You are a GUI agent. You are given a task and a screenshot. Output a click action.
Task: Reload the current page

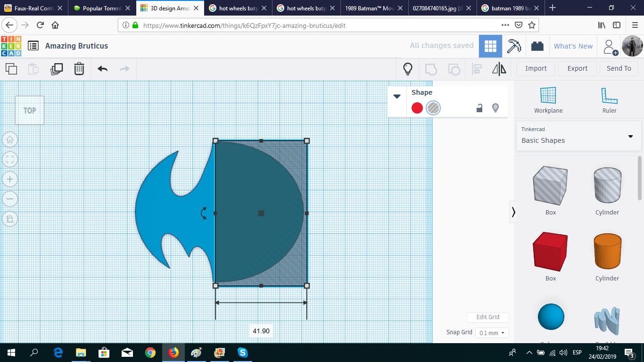[40, 25]
